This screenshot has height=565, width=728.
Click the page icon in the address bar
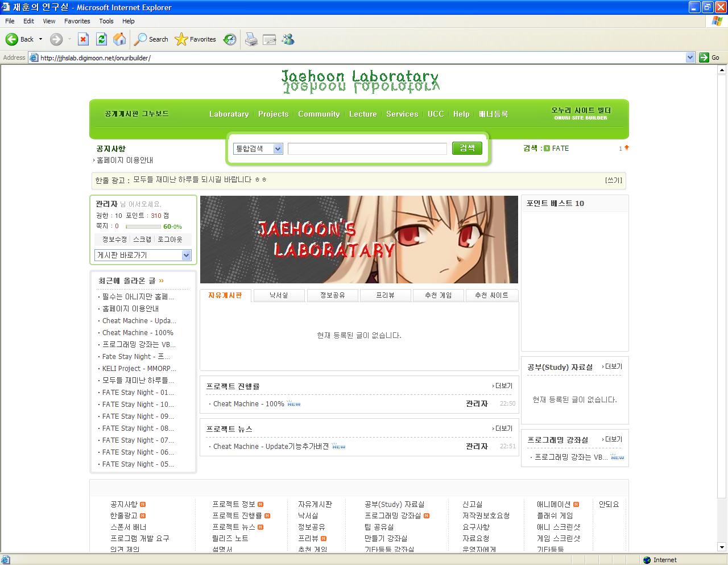34,57
